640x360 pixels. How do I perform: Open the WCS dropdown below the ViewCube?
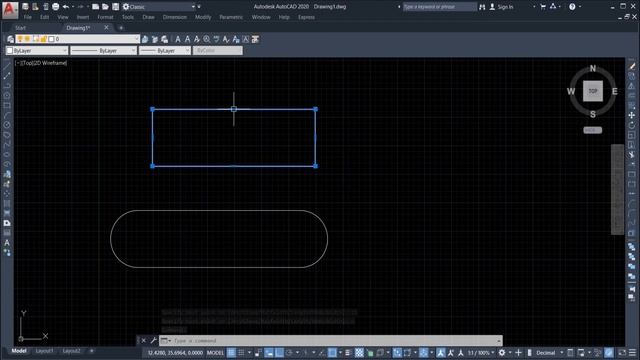click(593, 130)
